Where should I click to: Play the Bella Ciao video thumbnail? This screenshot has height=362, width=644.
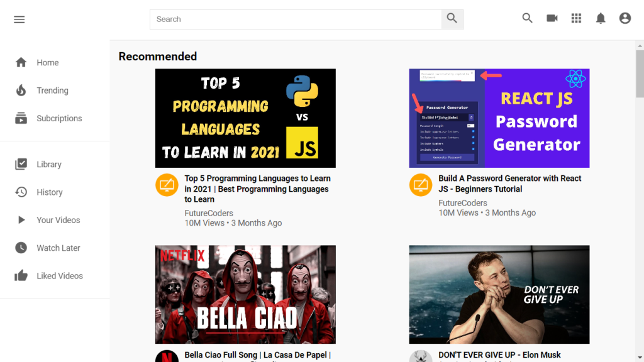(x=245, y=294)
